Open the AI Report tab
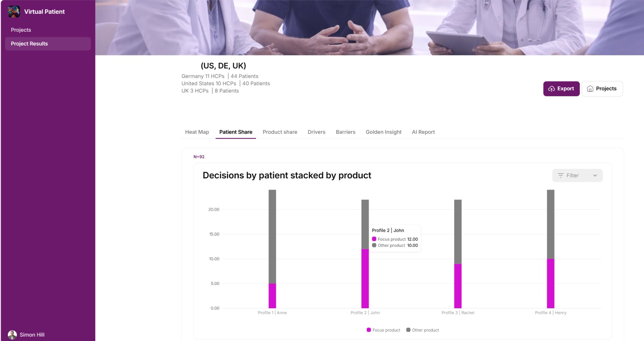Screen dimensions: 644x341 tap(423, 132)
